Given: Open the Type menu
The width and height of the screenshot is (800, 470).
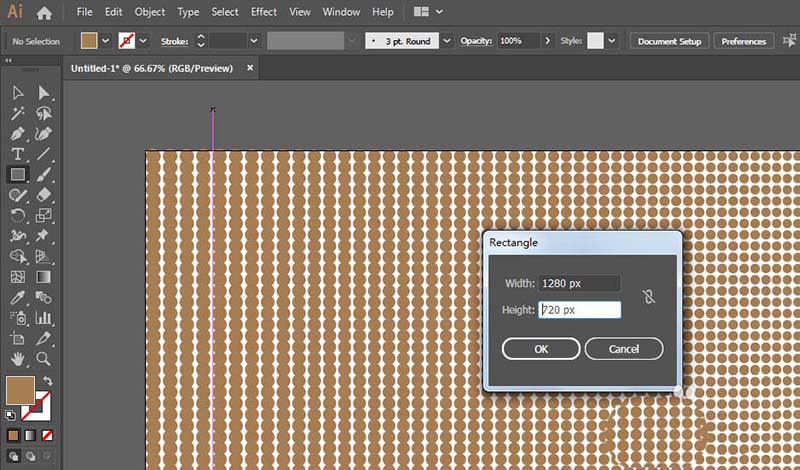Looking at the screenshot, I should tap(188, 12).
